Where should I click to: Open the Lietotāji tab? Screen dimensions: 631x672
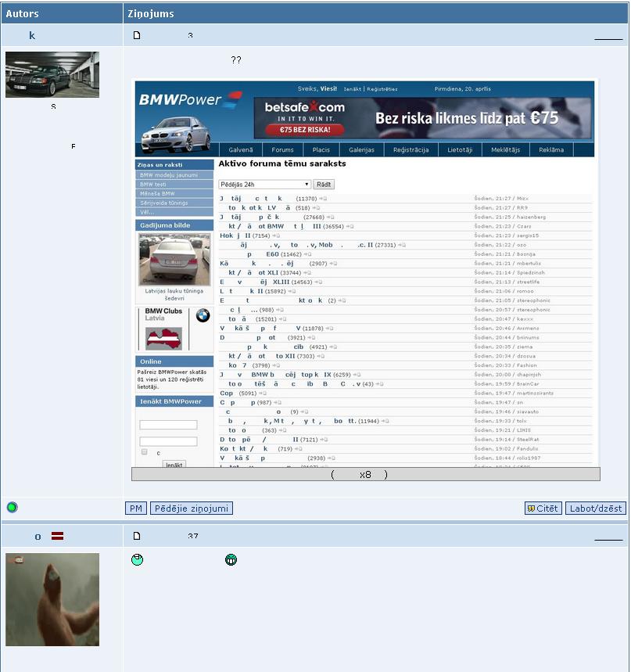click(460, 149)
